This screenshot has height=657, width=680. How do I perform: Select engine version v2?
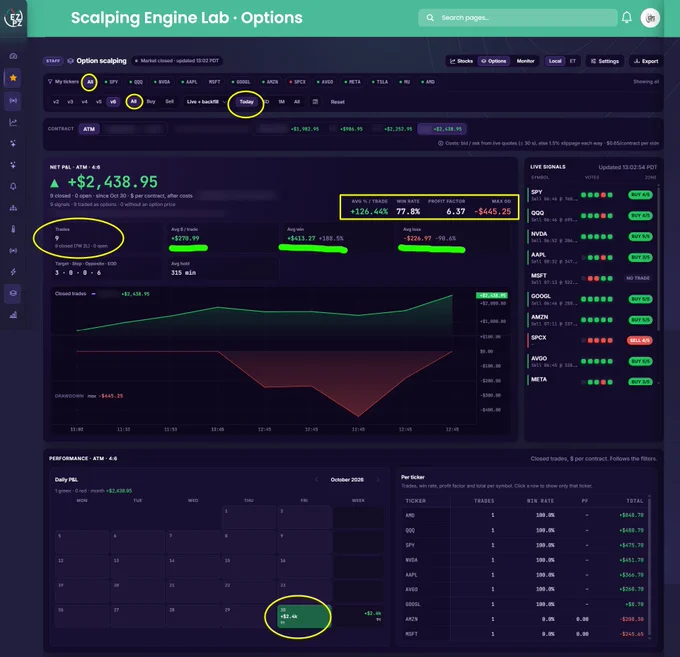(x=56, y=102)
